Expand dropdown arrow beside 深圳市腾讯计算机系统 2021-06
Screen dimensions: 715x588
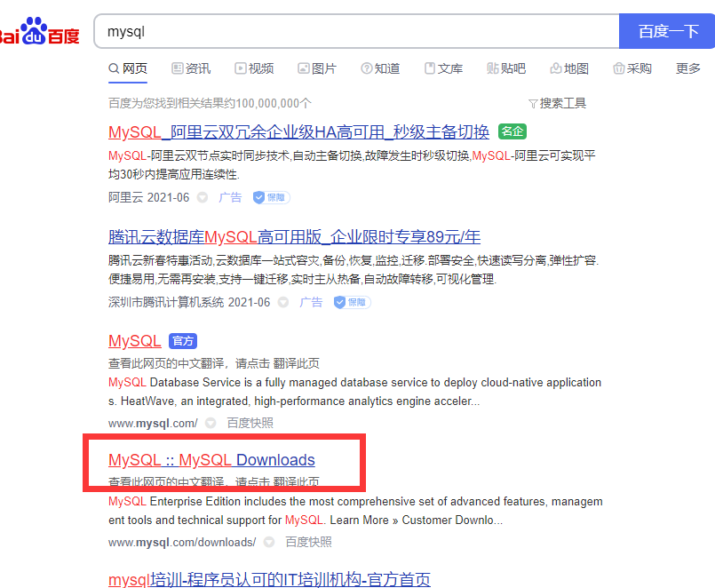tap(283, 303)
